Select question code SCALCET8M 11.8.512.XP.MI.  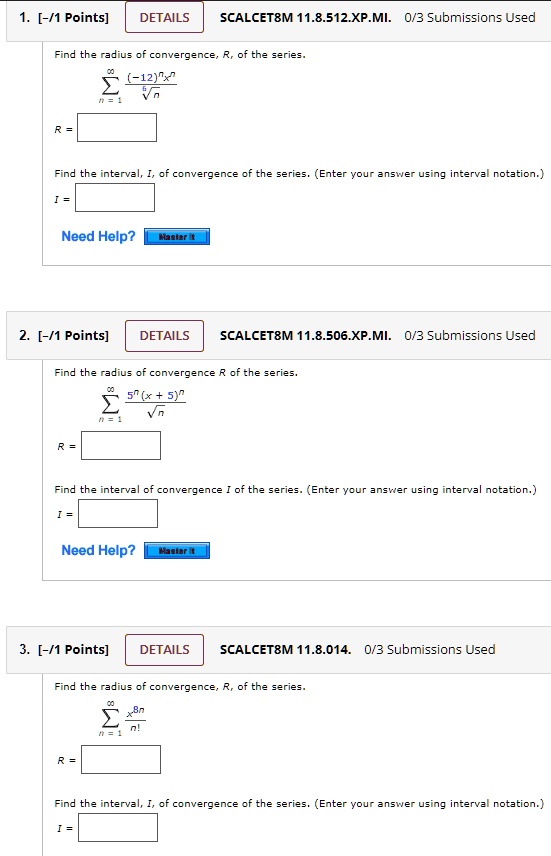point(306,17)
